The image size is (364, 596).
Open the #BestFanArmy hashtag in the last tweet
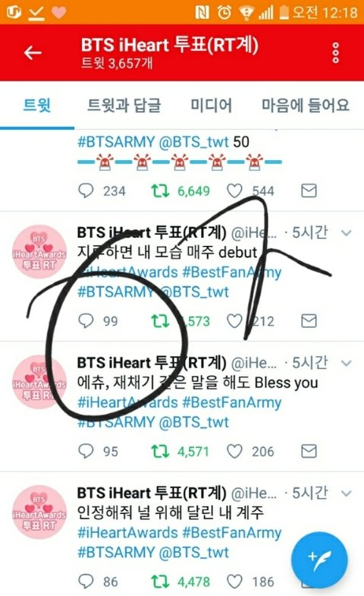click(x=231, y=533)
